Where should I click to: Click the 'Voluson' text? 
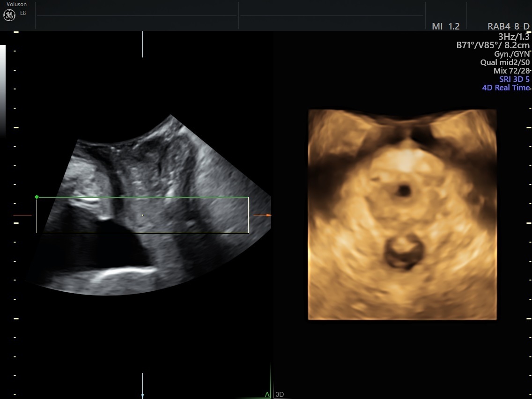pos(16,4)
